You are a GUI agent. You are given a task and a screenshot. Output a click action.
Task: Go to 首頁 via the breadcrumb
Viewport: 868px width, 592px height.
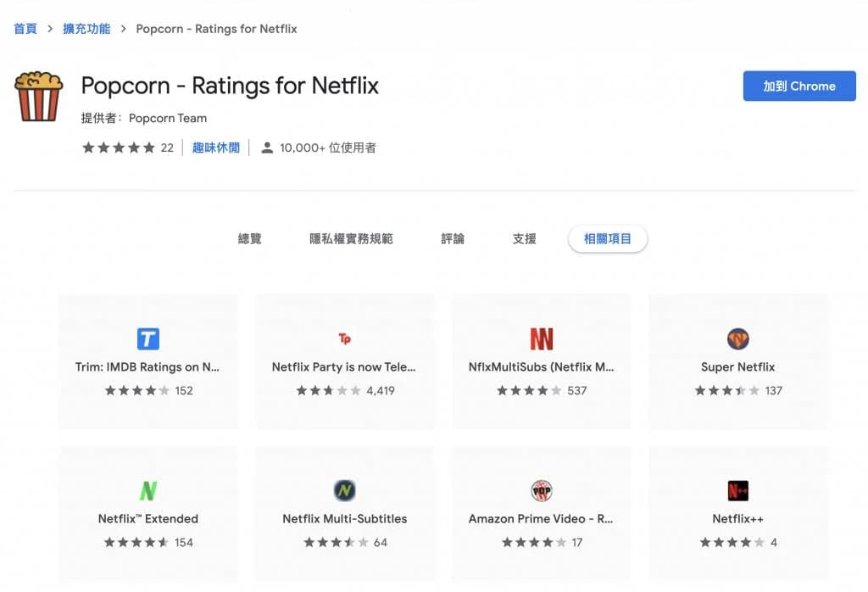(24, 28)
